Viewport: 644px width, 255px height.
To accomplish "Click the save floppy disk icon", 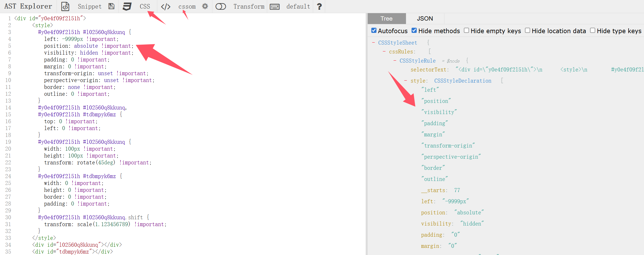I will 111,6.
